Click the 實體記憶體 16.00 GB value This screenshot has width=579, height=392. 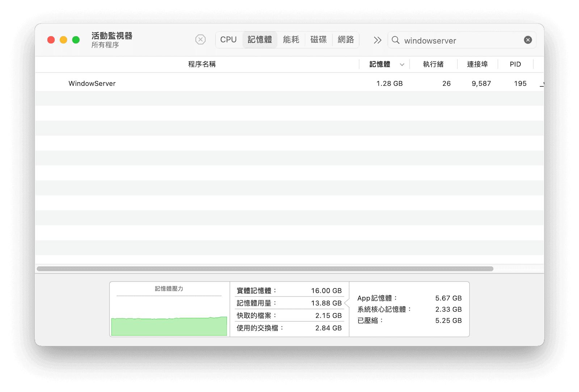326,290
